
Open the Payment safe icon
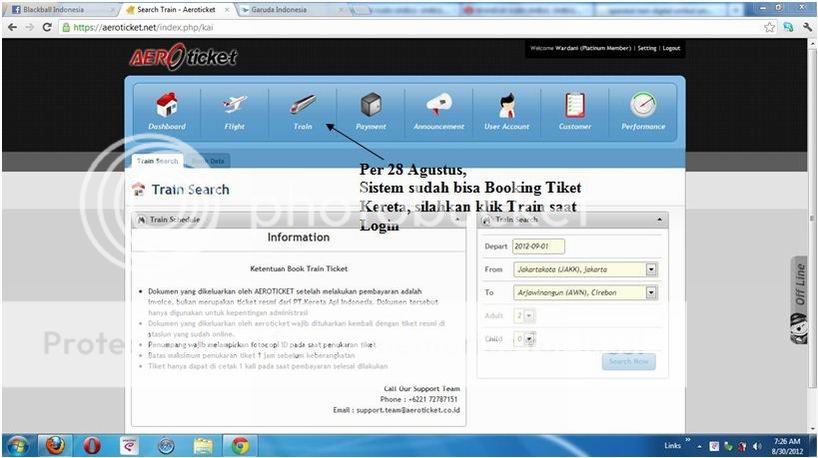[x=371, y=105]
